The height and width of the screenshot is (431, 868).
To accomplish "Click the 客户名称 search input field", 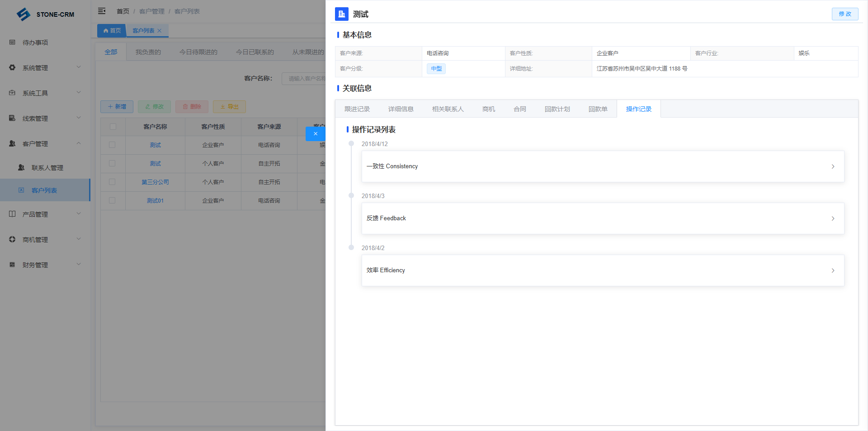I will point(304,79).
